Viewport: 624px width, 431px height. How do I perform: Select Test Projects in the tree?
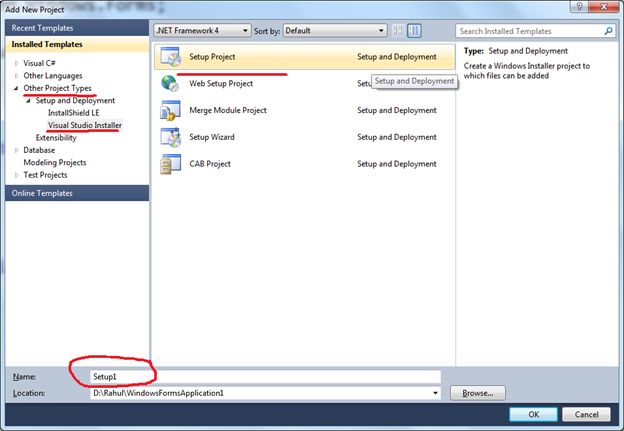click(45, 175)
